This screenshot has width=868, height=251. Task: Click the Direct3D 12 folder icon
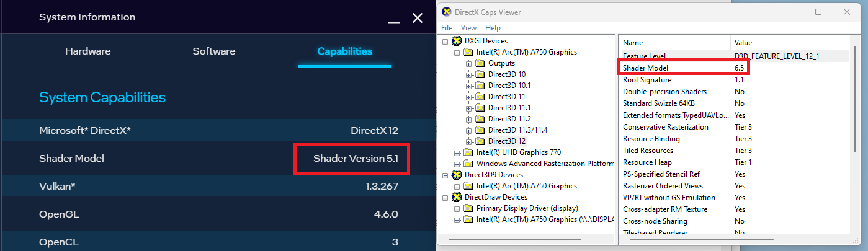pyautogui.click(x=480, y=141)
